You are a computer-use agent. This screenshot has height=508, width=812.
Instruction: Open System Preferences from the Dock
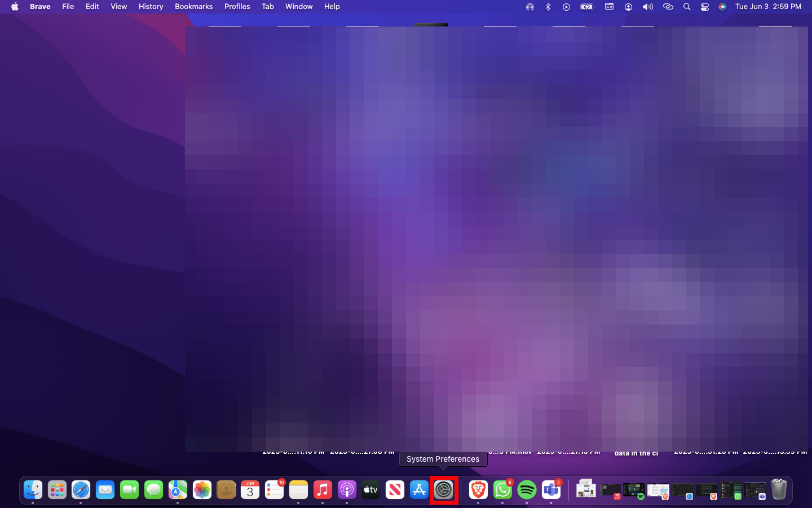click(x=444, y=489)
